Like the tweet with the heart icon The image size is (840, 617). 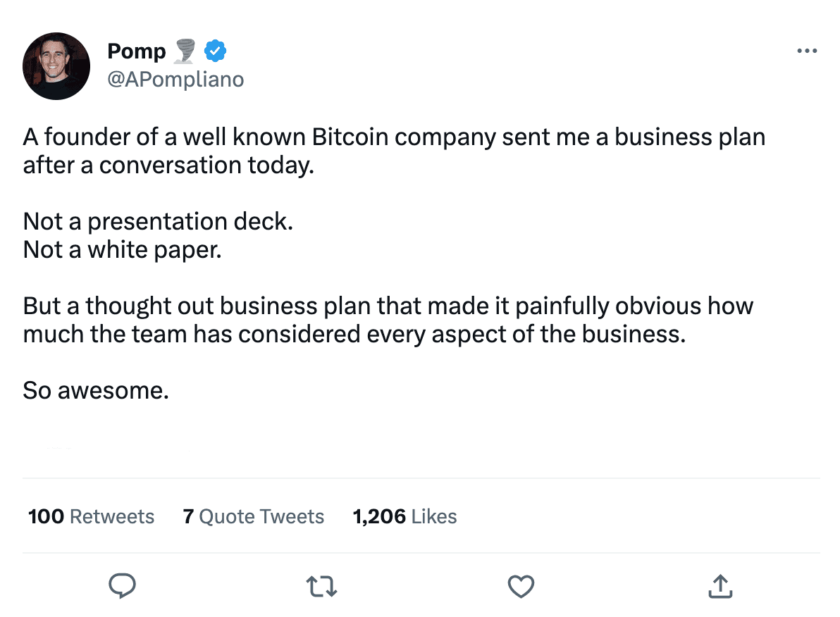click(x=521, y=586)
